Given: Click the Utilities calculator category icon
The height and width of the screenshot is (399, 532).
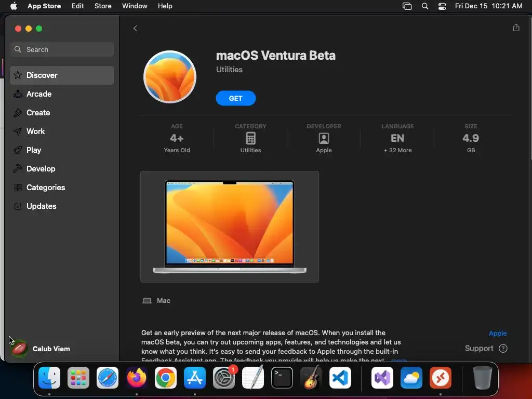Looking at the screenshot, I should tap(250, 138).
